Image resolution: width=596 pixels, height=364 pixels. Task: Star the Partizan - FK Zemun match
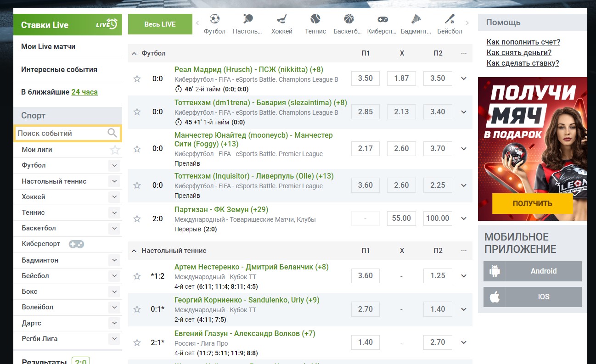137,219
